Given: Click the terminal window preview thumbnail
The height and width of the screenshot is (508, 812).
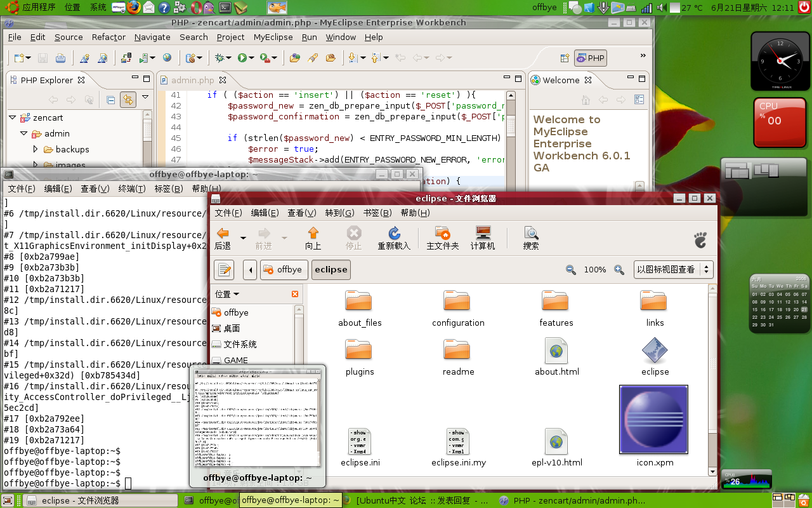Looking at the screenshot, I should click(258, 418).
